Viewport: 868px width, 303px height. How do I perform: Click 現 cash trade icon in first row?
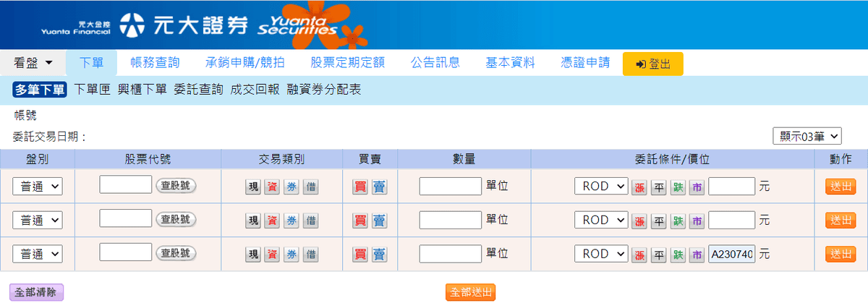coord(253,187)
